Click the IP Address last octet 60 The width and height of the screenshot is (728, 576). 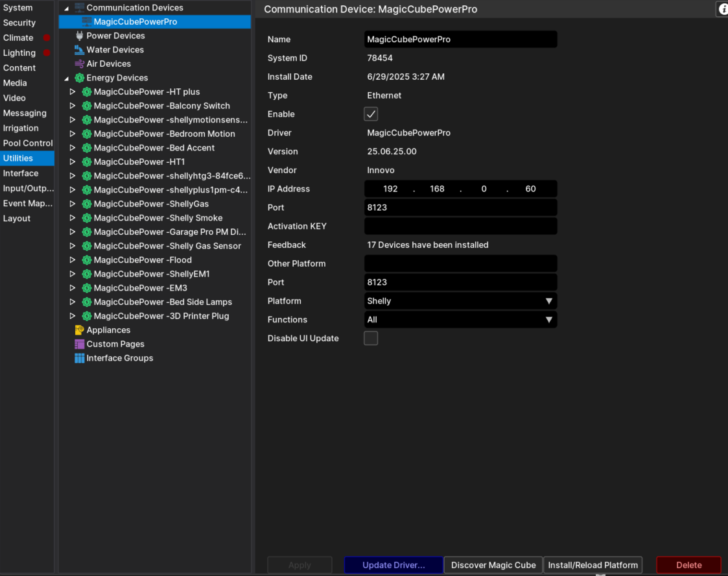point(530,189)
